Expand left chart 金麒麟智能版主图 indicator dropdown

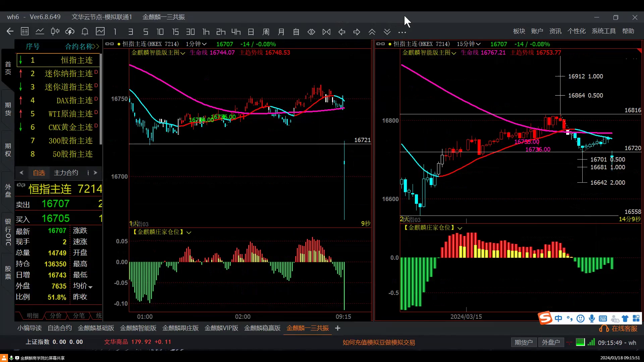click(183, 53)
